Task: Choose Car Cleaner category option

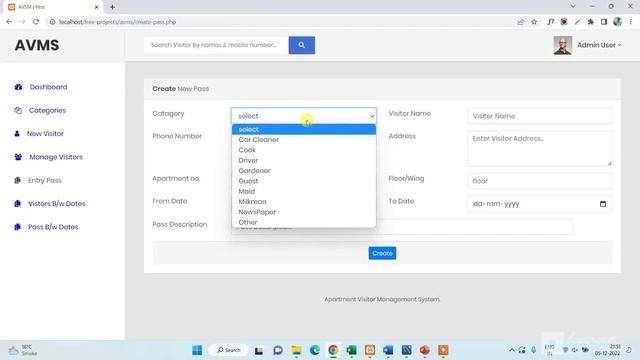Action: click(x=304, y=140)
